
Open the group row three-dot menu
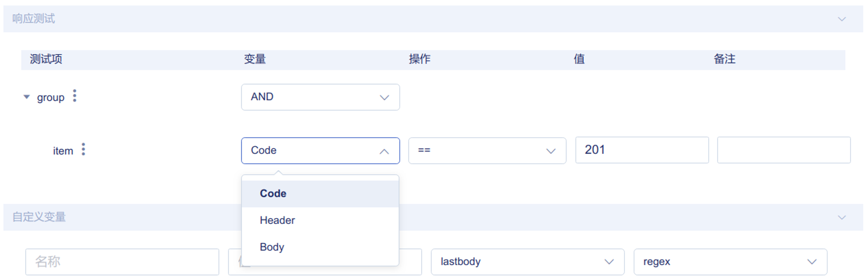tap(75, 96)
